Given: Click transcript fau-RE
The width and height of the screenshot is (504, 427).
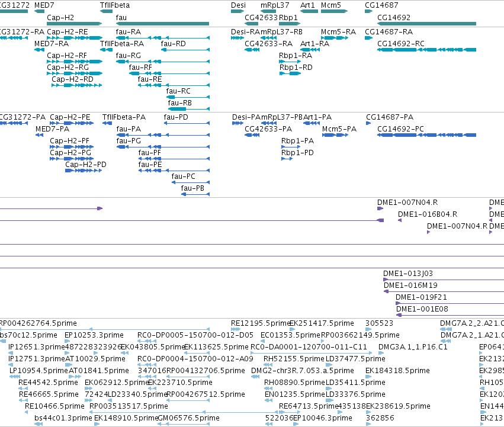Looking at the screenshot, I should (174, 85).
